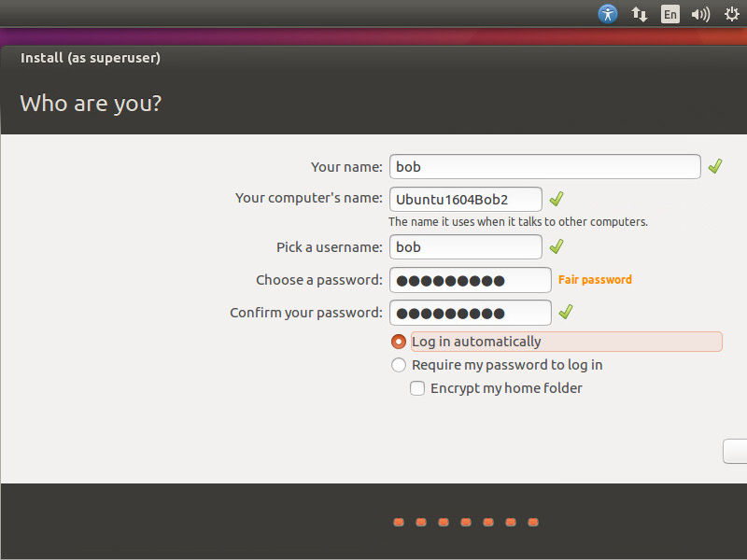Select the Log in automatically radio button

(x=399, y=342)
